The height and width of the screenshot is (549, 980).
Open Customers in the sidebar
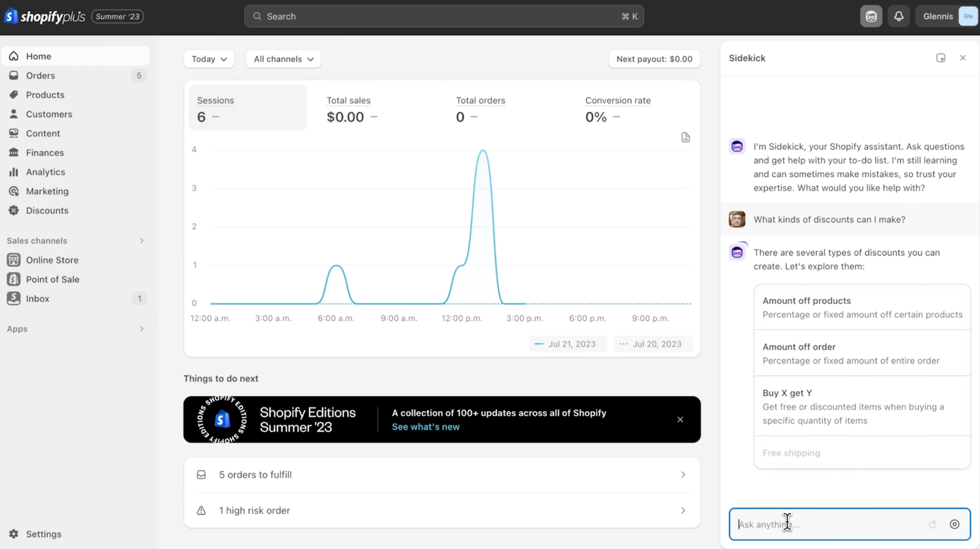click(x=76, y=114)
